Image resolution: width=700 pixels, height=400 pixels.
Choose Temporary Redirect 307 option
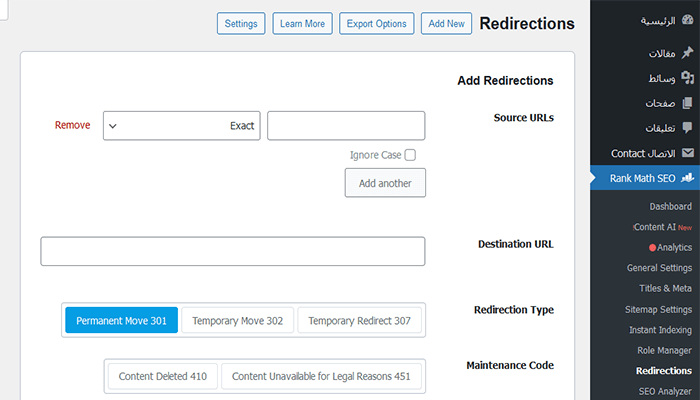click(x=359, y=320)
